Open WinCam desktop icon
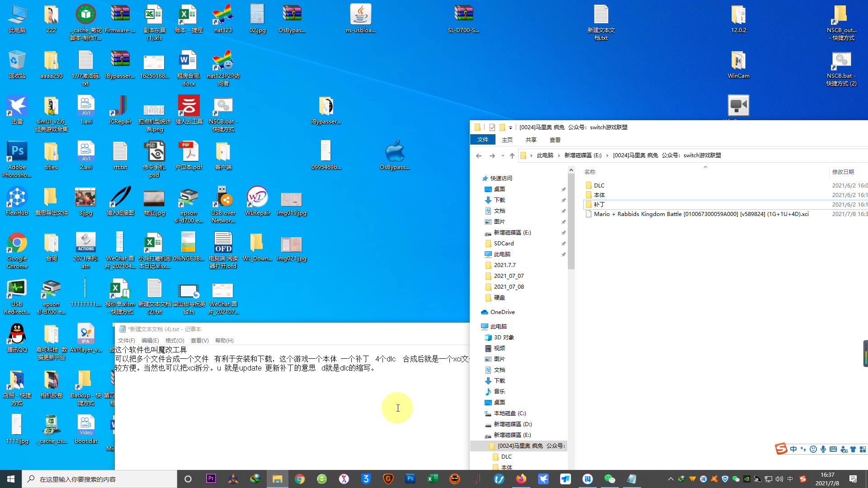The height and width of the screenshot is (488, 868). (739, 65)
